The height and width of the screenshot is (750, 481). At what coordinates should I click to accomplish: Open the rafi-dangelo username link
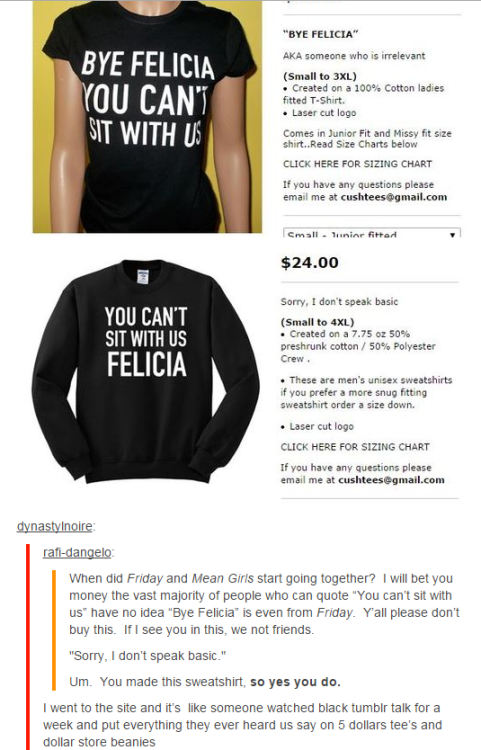click(x=77, y=552)
